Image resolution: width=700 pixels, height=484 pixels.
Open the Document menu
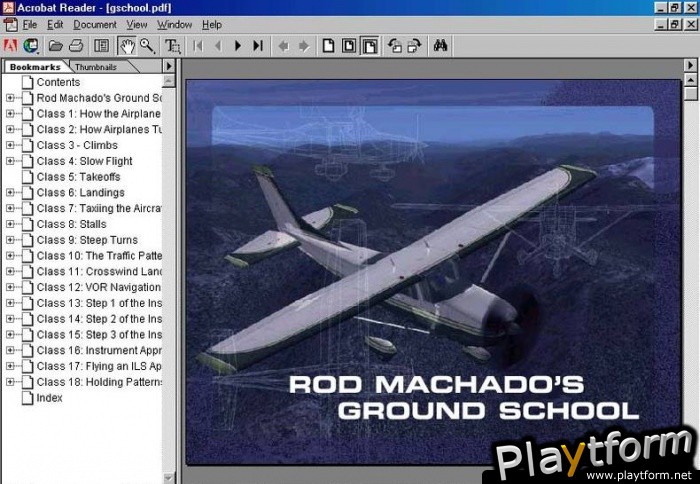tap(94, 24)
